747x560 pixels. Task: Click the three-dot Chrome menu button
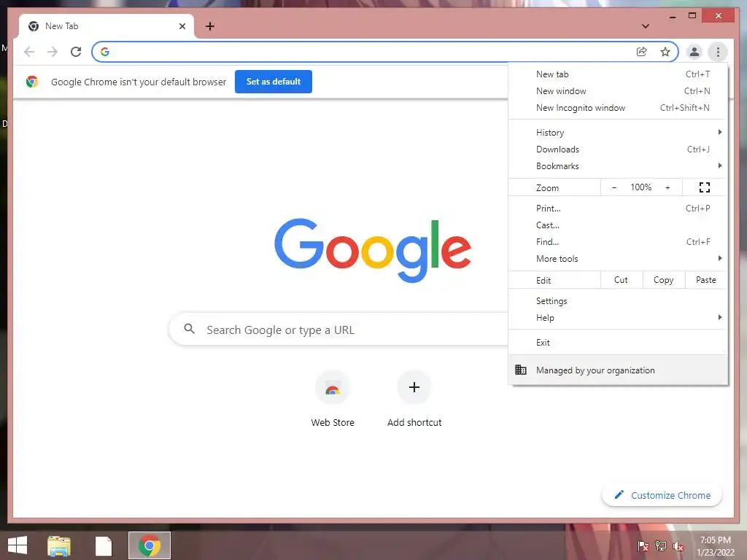(x=718, y=52)
